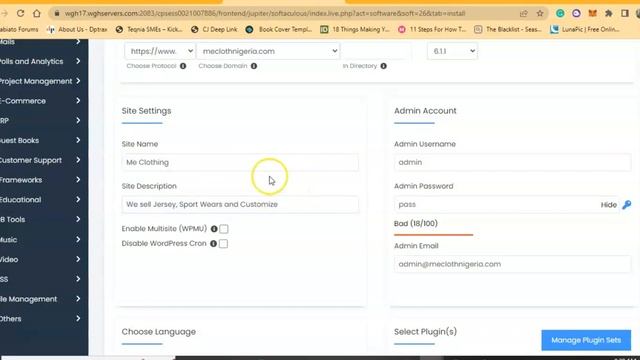Tick the Disable WordPress Cron checkbox
The image size is (640, 360).
pyautogui.click(x=223, y=244)
